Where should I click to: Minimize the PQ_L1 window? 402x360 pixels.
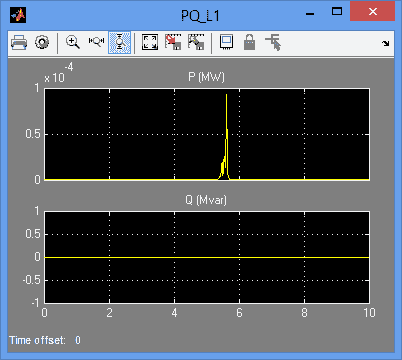tap(310, 13)
